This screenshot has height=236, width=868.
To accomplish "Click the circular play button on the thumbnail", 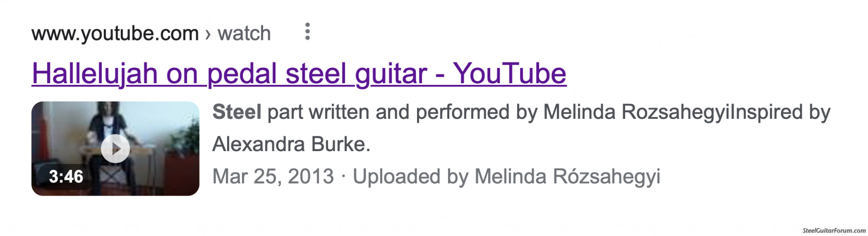I will pyautogui.click(x=115, y=149).
